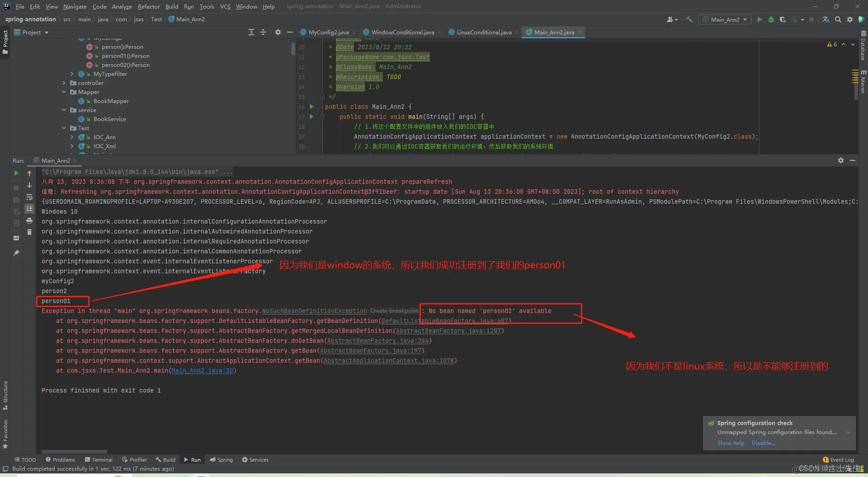Toggle soft-wrap in the Run console
This screenshot has height=477, width=868.
(x=29, y=197)
